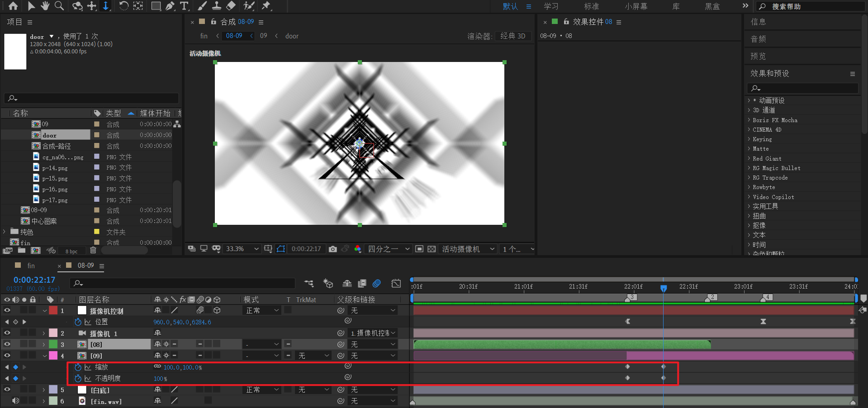The height and width of the screenshot is (408, 868).
Task: Select the Zoom magnifier tool
Action: [59, 6]
